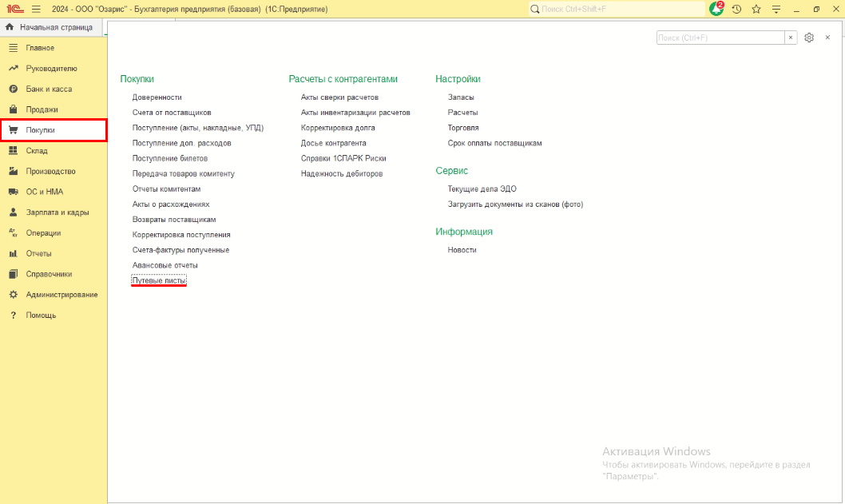The width and height of the screenshot is (845, 504).
Task: Open the hamburger main menu icon
Action: pyautogui.click(x=36, y=9)
